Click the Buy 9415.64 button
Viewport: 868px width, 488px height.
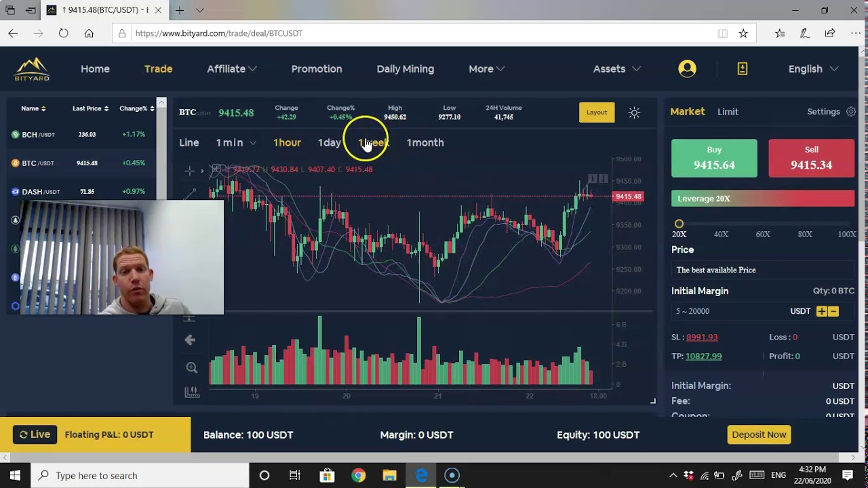[714, 158]
